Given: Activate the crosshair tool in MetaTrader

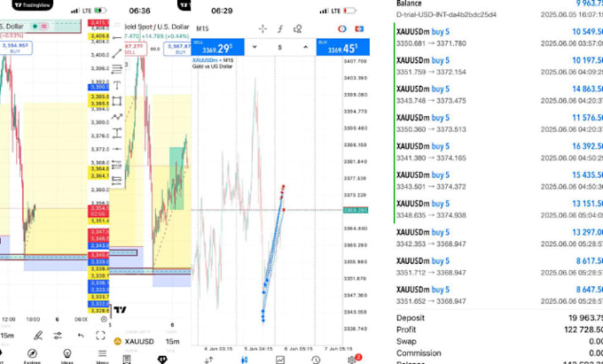Looking at the screenshot, I should (x=262, y=29).
